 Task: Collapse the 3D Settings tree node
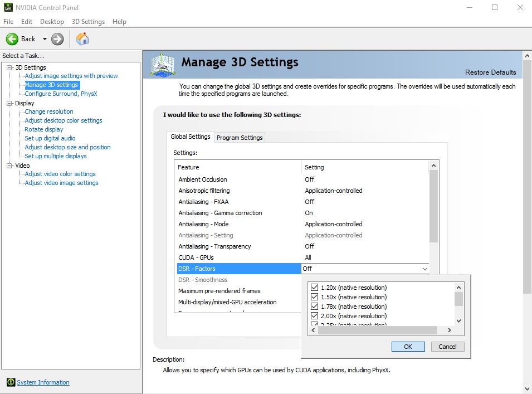pos(9,67)
